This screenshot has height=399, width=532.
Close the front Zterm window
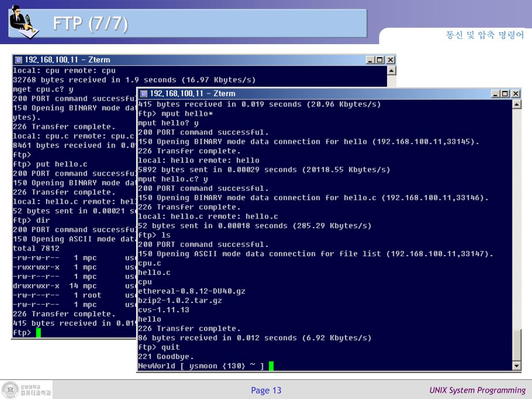click(x=515, y=94)
